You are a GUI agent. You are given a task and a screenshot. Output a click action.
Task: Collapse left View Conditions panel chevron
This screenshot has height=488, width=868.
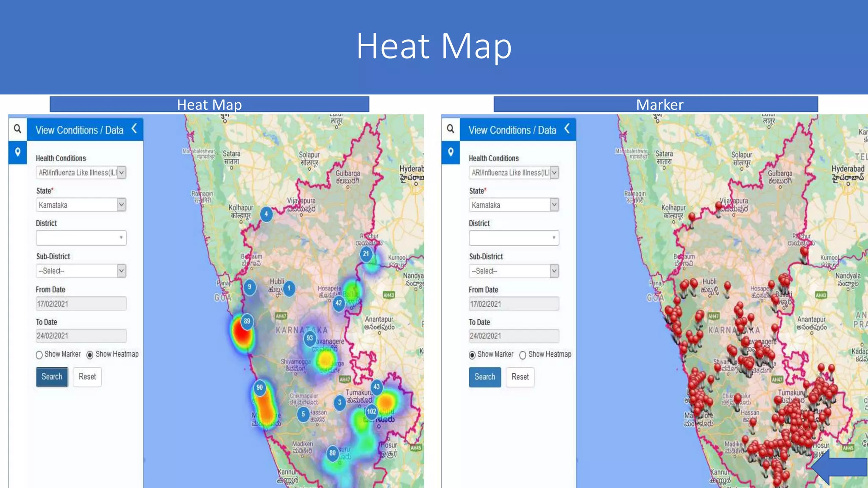click(134, 129)
